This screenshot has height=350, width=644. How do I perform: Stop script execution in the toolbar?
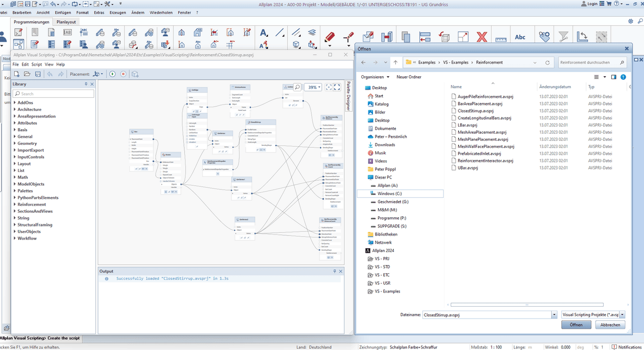(123, 74)
